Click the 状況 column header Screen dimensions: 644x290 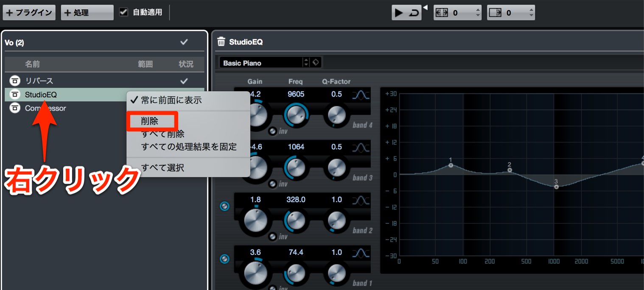[186, 64]
